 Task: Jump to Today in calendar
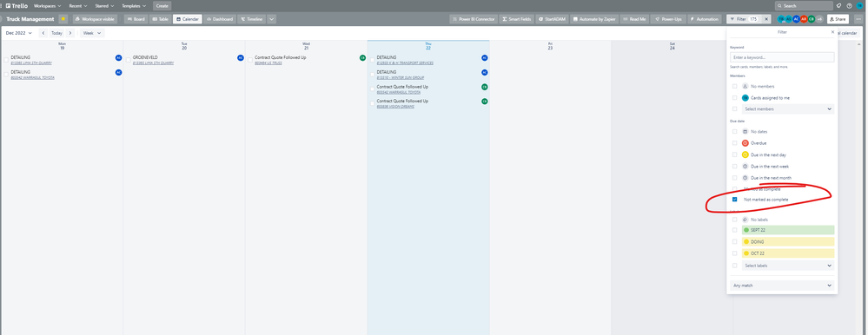pyautogui.click(x=57, y=33)
